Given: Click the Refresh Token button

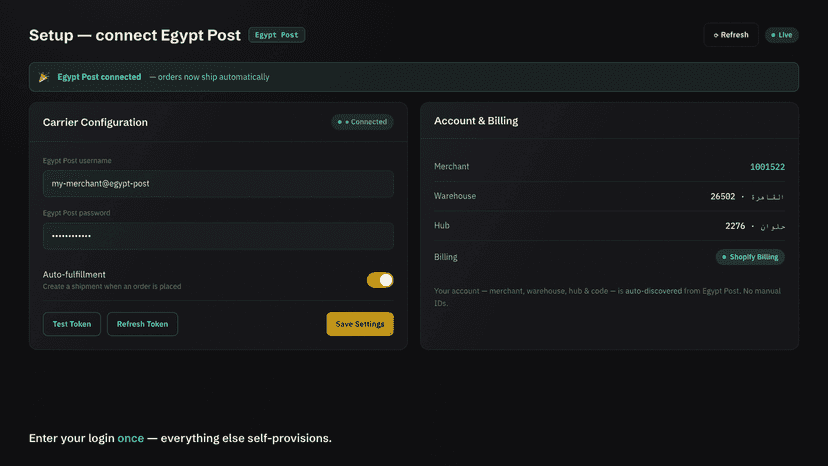Looking at the screenshot, I should pos(143,324).
